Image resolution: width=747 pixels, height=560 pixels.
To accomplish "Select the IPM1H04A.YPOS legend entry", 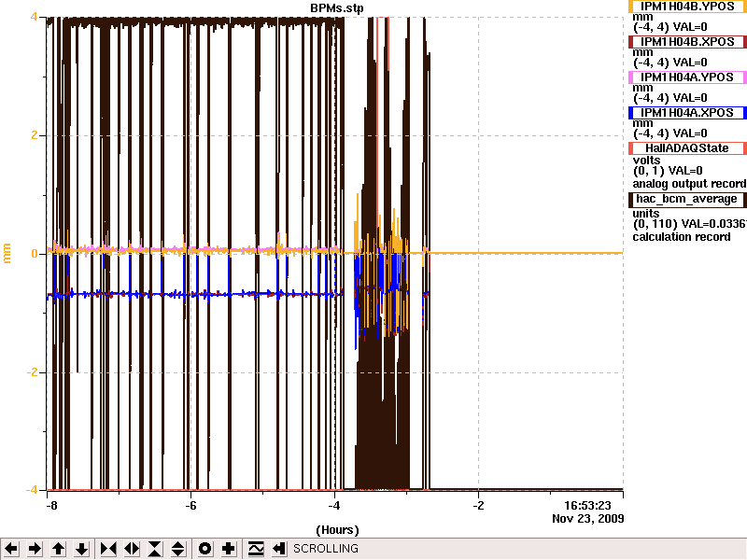I will [687, 77].
